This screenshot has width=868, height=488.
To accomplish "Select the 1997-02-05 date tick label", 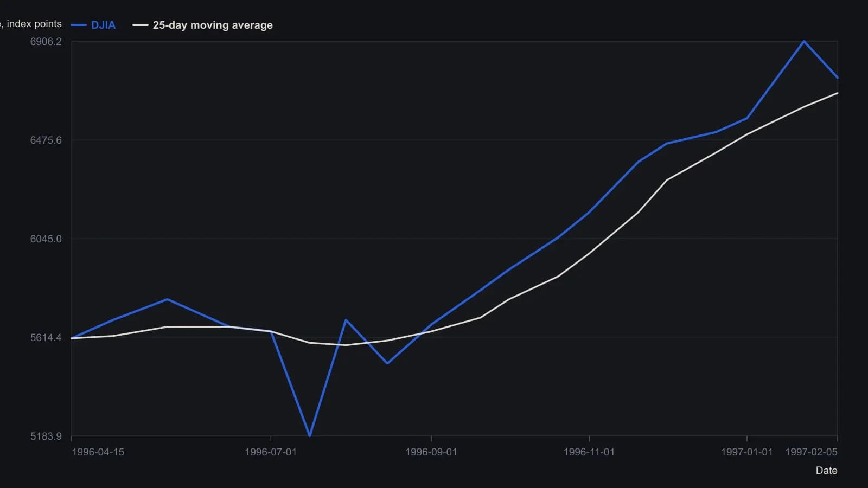I will point(812,452).
